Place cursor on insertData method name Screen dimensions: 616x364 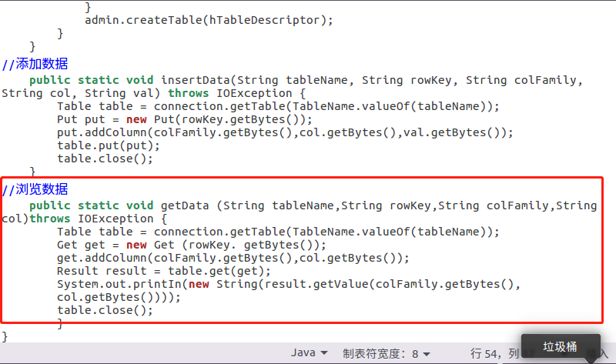click(x=196, y=80)
